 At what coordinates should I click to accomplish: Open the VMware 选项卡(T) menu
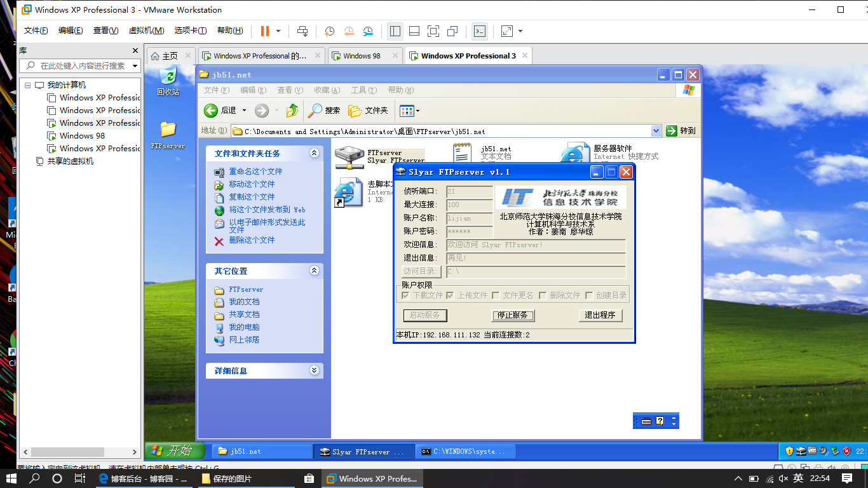191,30
